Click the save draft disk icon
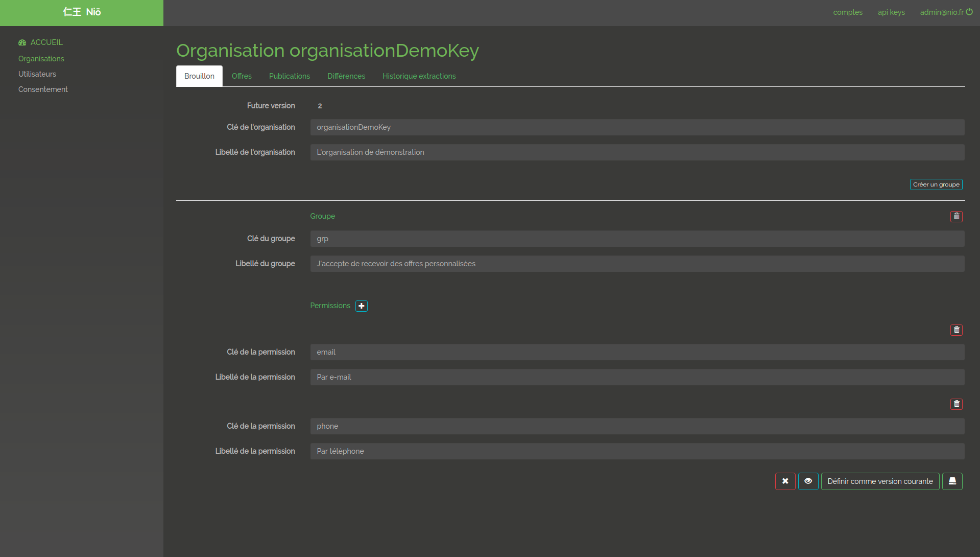The width and height of the screenshot is (980, 557). point(952,481)
